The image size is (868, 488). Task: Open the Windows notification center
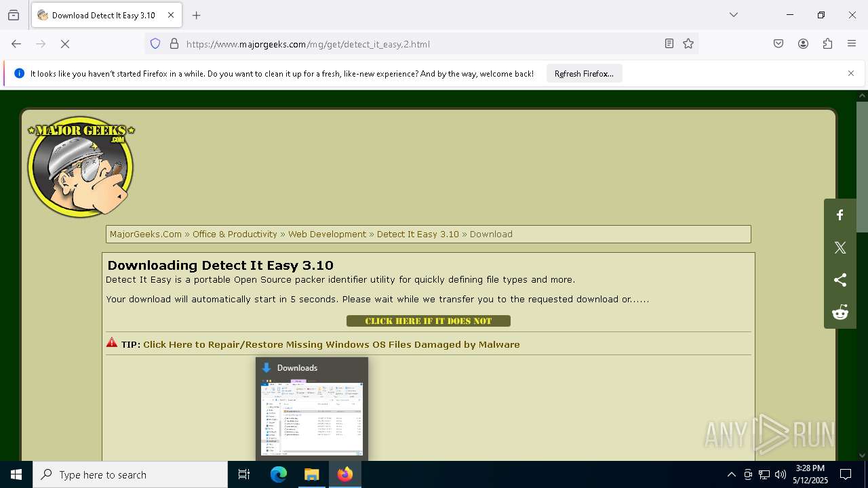pos(846,474)
